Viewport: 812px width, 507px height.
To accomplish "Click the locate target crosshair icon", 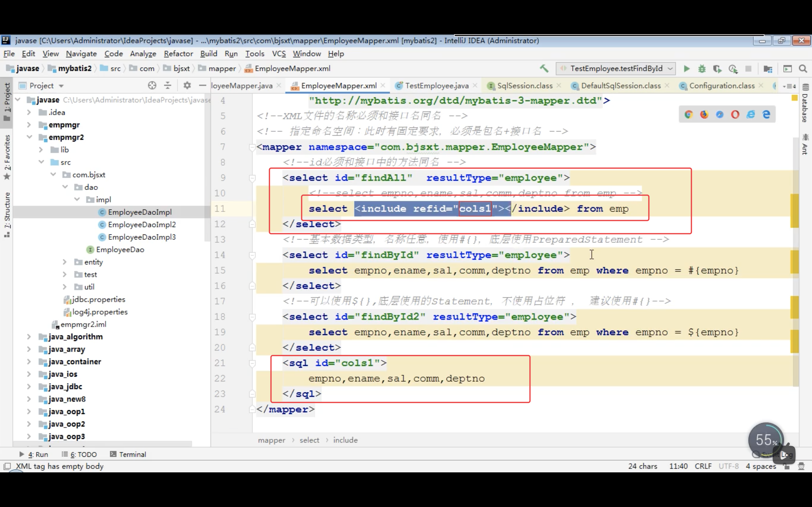I will coord(152,86).
